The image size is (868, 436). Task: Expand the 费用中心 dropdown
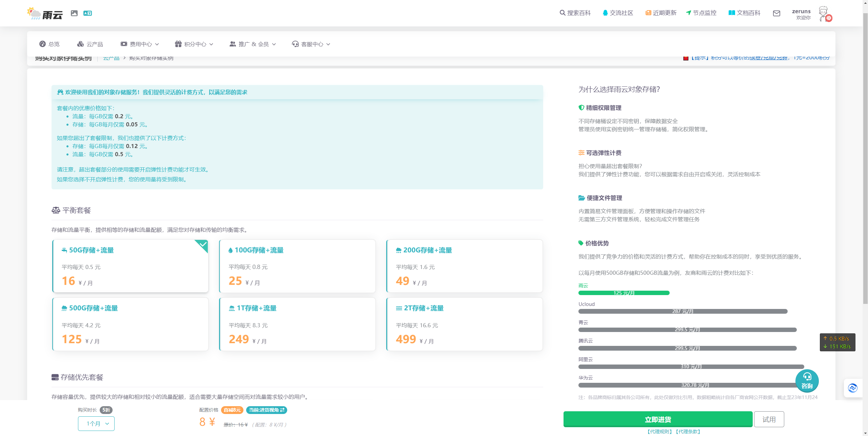coord(140,44)
